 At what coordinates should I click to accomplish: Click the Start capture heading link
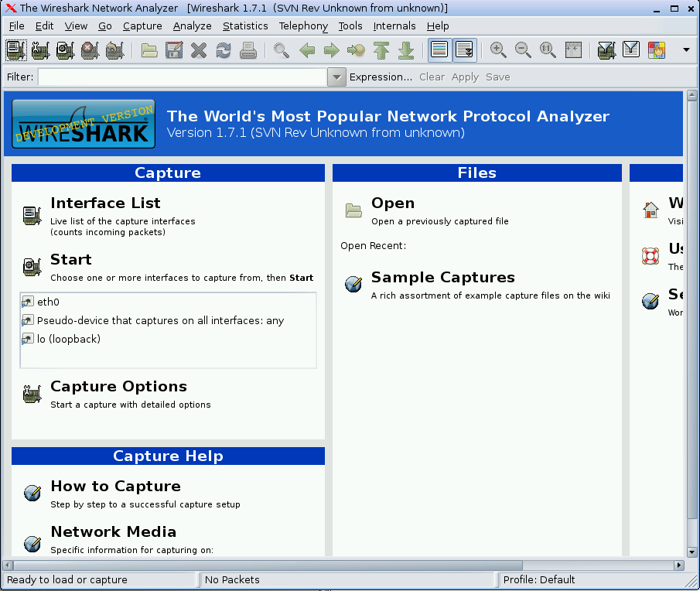click(71, 259)
